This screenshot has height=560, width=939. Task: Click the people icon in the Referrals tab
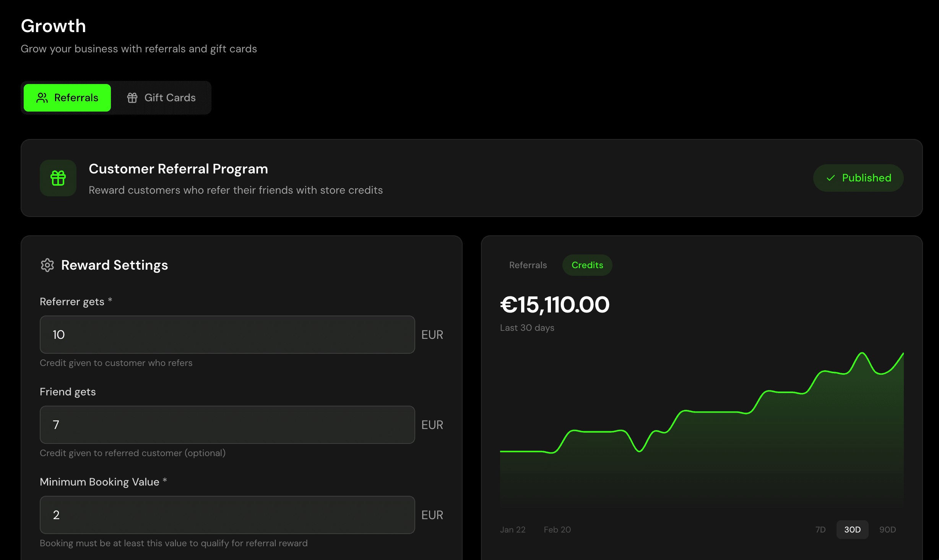point(42,98)
